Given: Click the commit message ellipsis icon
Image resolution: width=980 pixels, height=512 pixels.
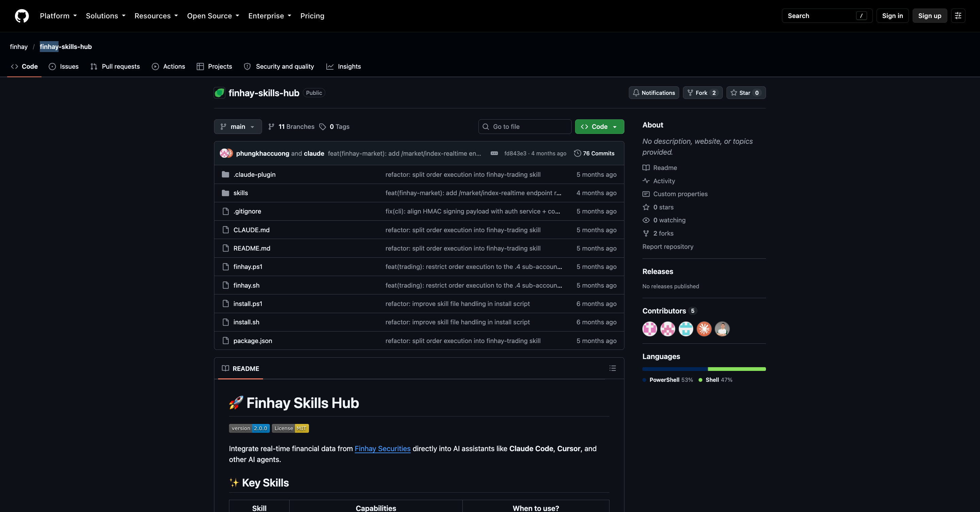Looking at the screenshot, I should click(494, 153).
